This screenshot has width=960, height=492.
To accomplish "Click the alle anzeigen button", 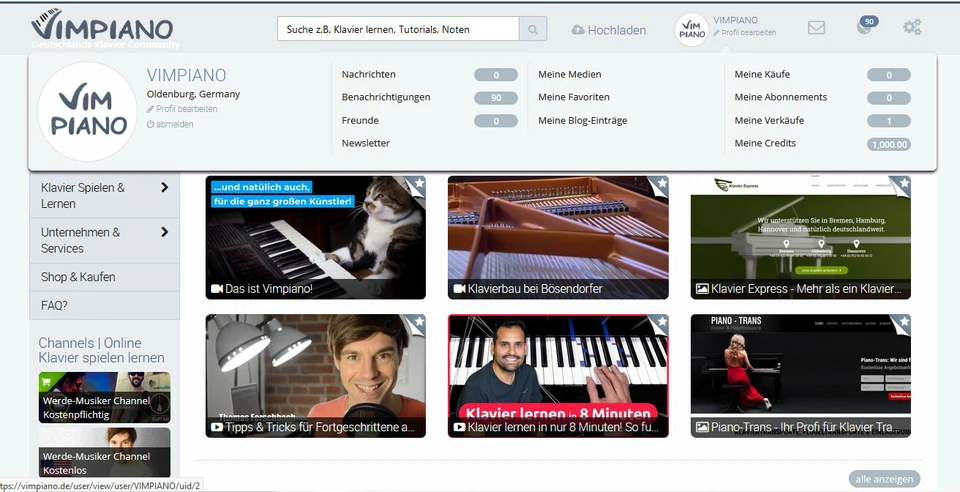I will tap(884, 479).
